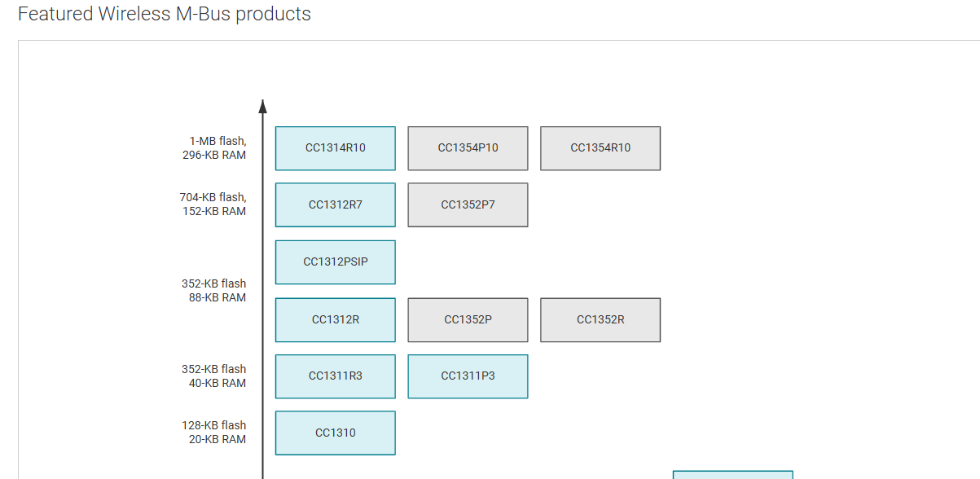
Task: Select the CC1354P10 product box
Action: point(468,148)
